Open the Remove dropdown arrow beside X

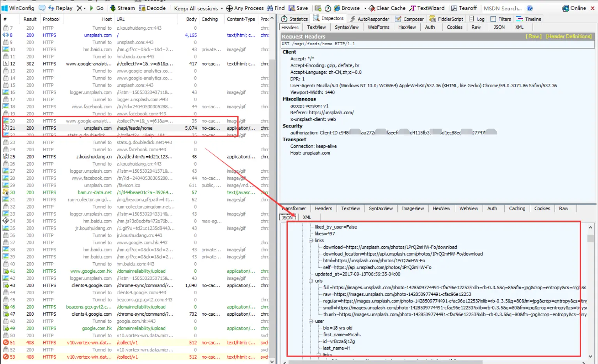(x=84, y=8)
